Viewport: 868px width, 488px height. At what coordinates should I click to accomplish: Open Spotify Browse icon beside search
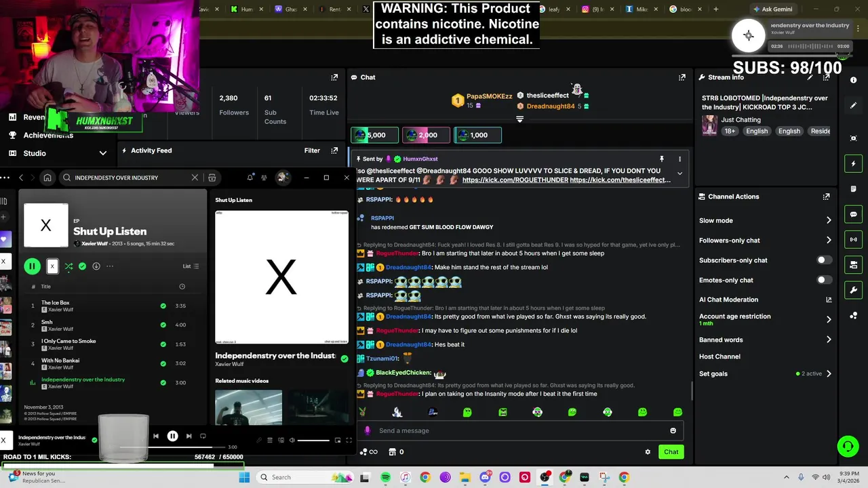click(x=212, y=178)
